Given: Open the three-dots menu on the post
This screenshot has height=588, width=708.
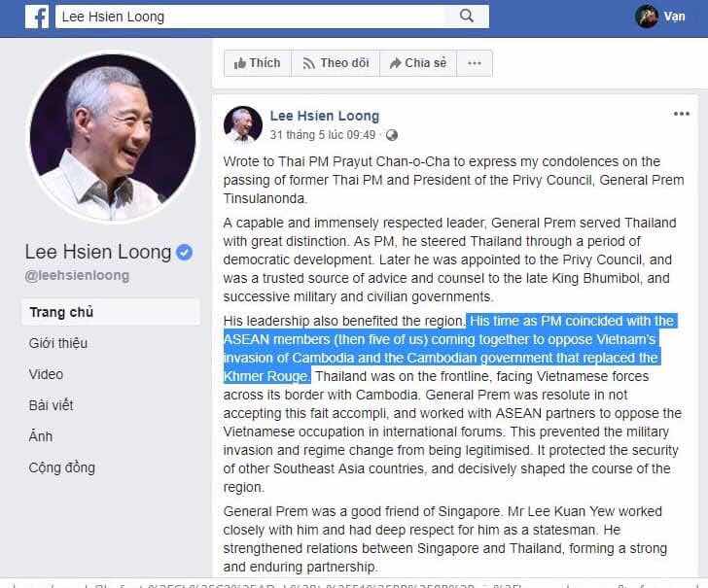Looking at the screenshot, I should coord(682,114).
